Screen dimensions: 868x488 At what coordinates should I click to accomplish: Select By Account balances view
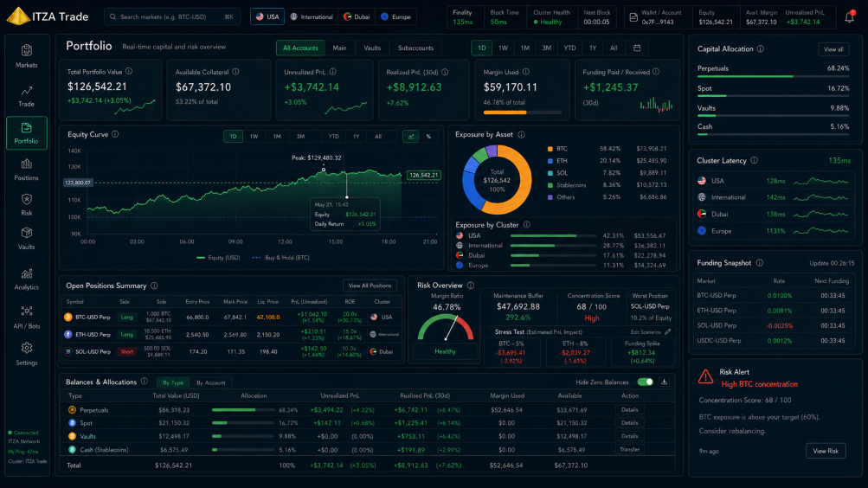(x=211, y=383)
